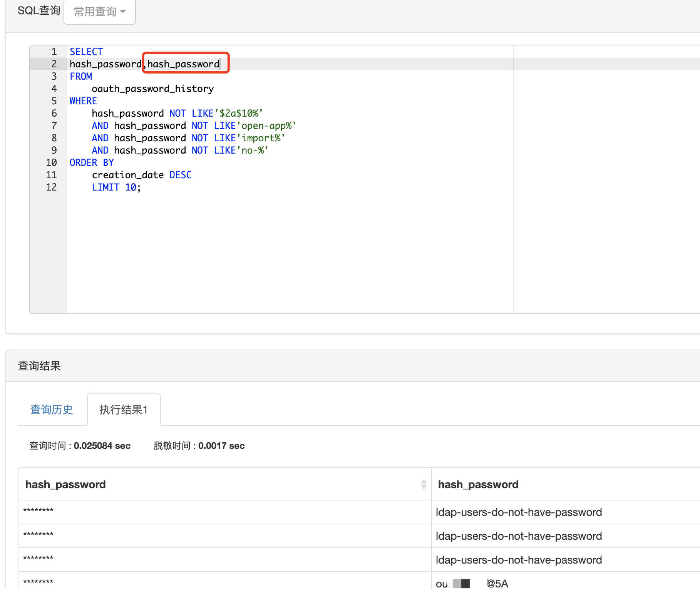Click the table name oauth_password_history
Screen dimensions: 700x589
152,89
